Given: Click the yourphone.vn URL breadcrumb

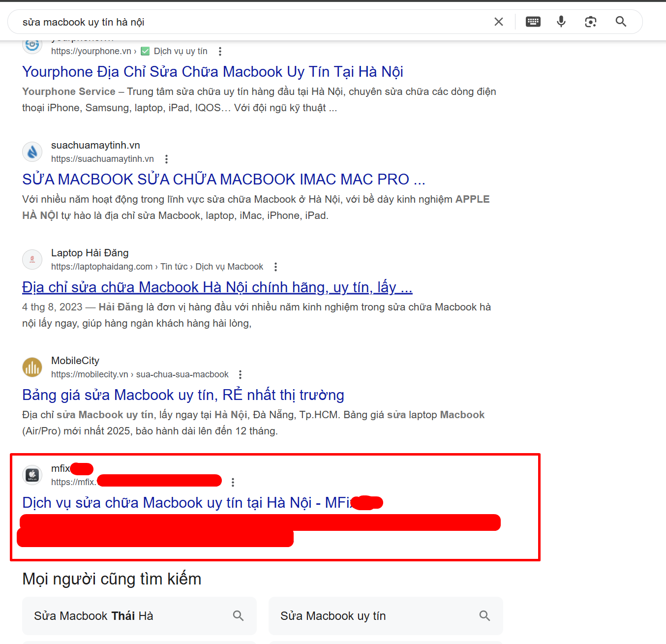Looking at the screenshot, I should point(129,51).
